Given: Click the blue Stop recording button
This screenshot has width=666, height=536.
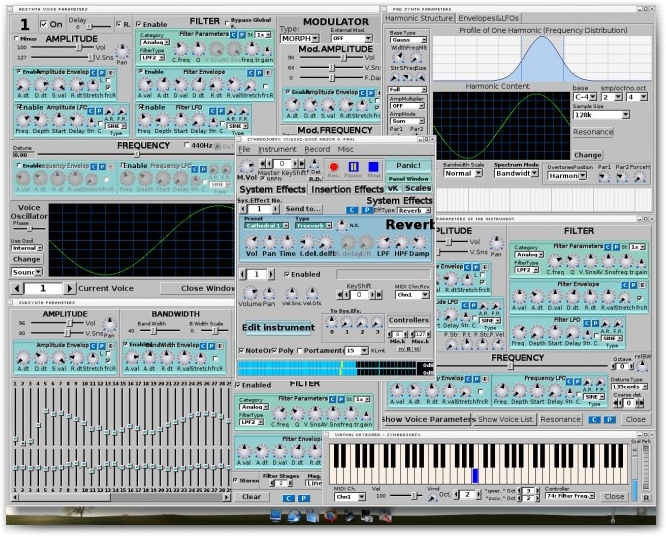Looking at the screenshot, I should [x=373, y=167].
